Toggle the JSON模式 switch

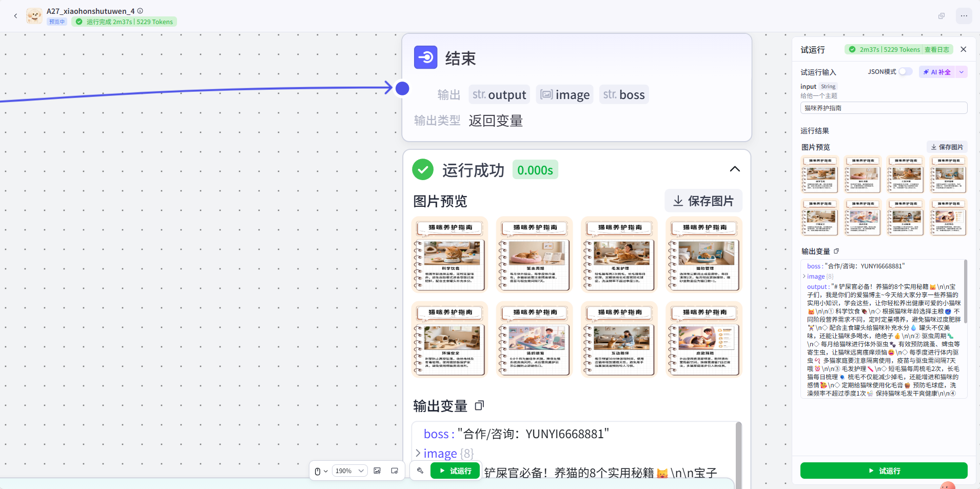906,72
